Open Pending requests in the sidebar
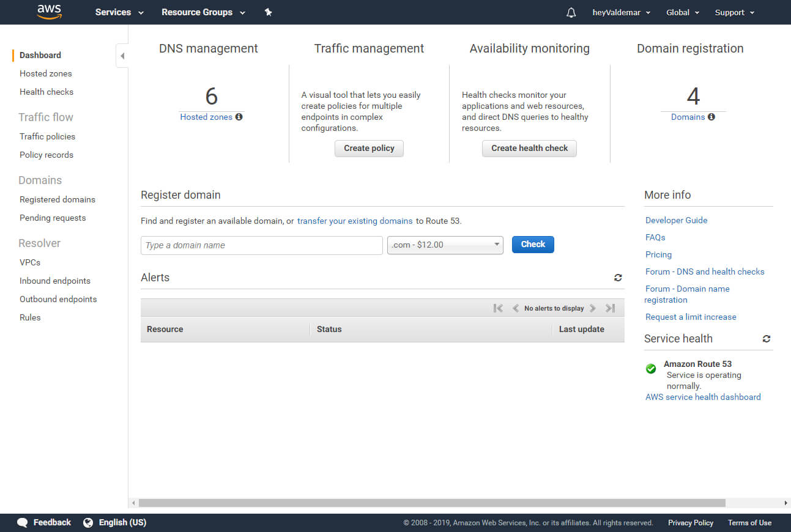 point(53,218)
